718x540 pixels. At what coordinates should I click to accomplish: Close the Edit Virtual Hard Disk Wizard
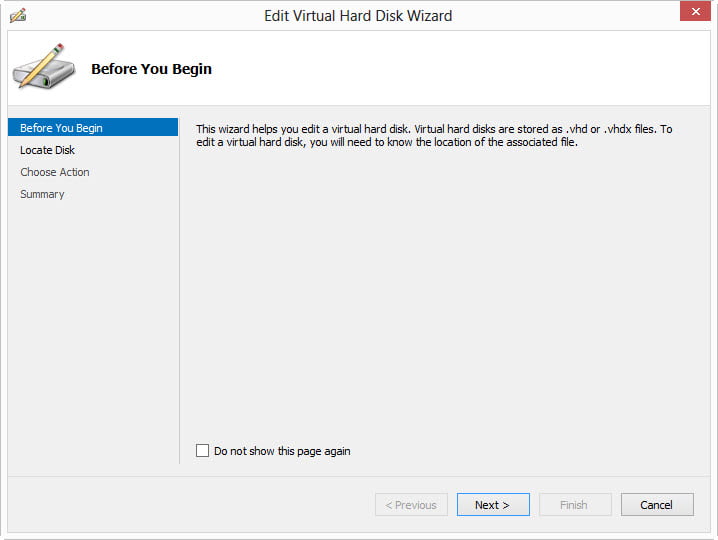(694, 14)
